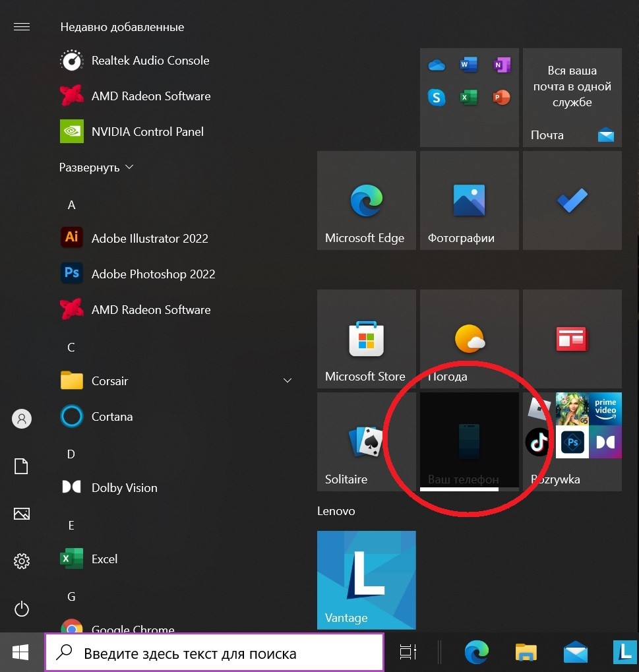639x672 pixels.
Task: Open Word in the Office tile group
Action: (x=469, y=65)
